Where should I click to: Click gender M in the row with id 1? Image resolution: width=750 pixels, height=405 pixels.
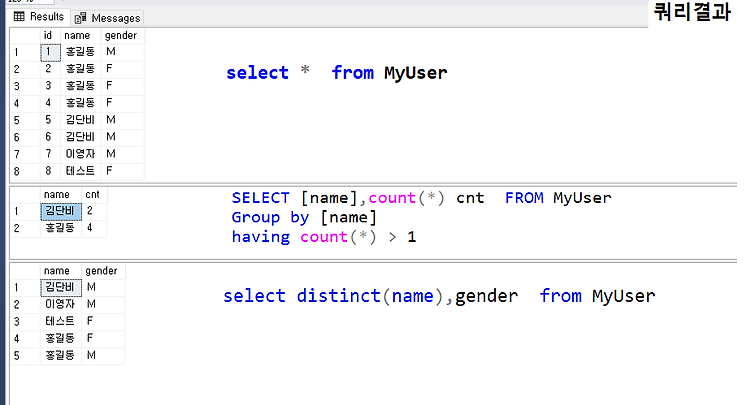pyautogui.click(x=123, y=52)
